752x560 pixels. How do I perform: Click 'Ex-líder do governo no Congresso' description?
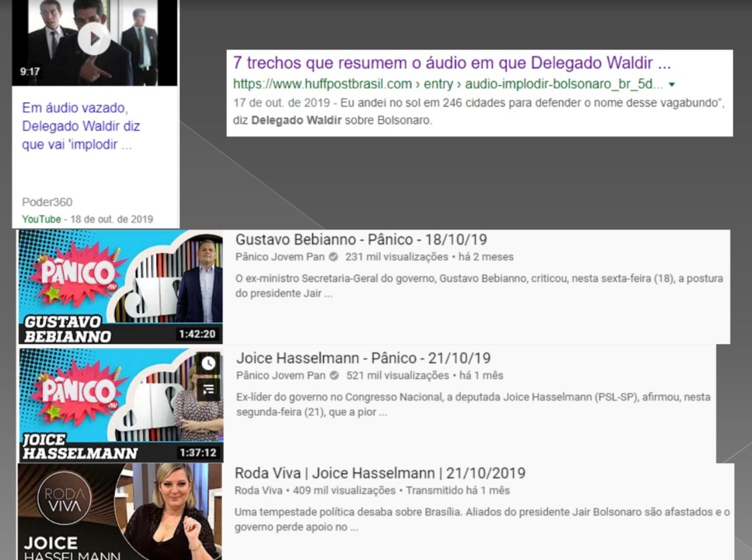coord(474,404)
